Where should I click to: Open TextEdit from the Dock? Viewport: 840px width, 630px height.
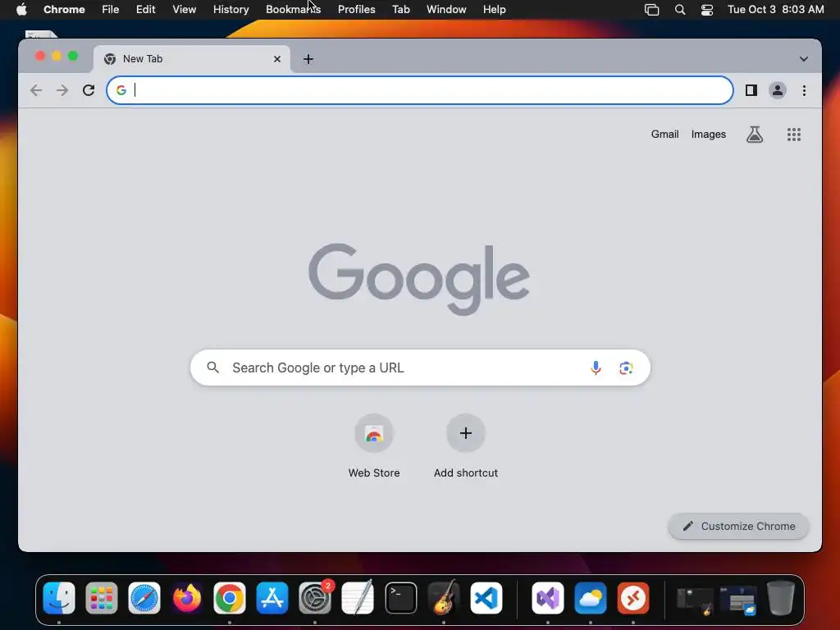pos(358,598)
